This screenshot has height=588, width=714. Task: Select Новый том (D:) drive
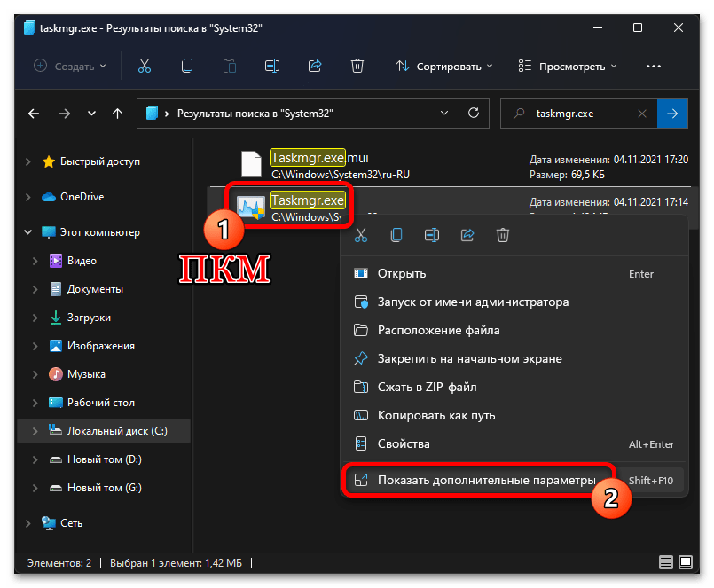point(105,459)
